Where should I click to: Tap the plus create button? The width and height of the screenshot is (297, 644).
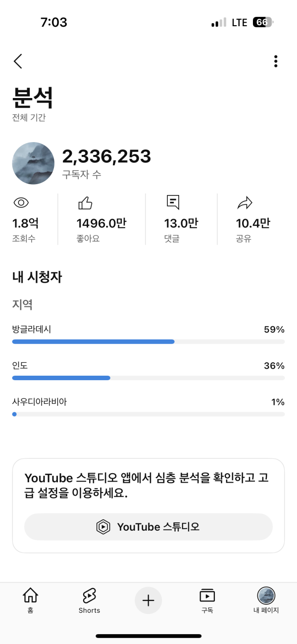coord(148,600)
